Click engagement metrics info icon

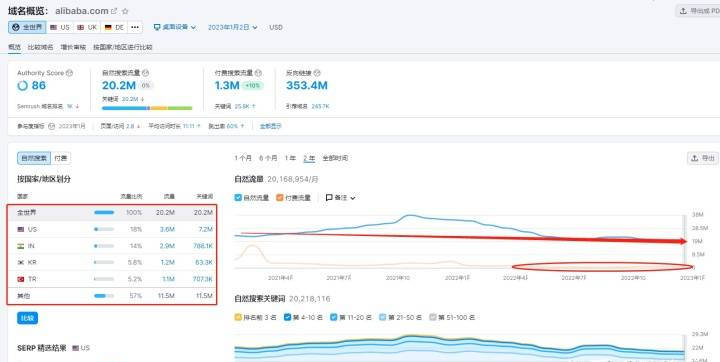(52, 126)
